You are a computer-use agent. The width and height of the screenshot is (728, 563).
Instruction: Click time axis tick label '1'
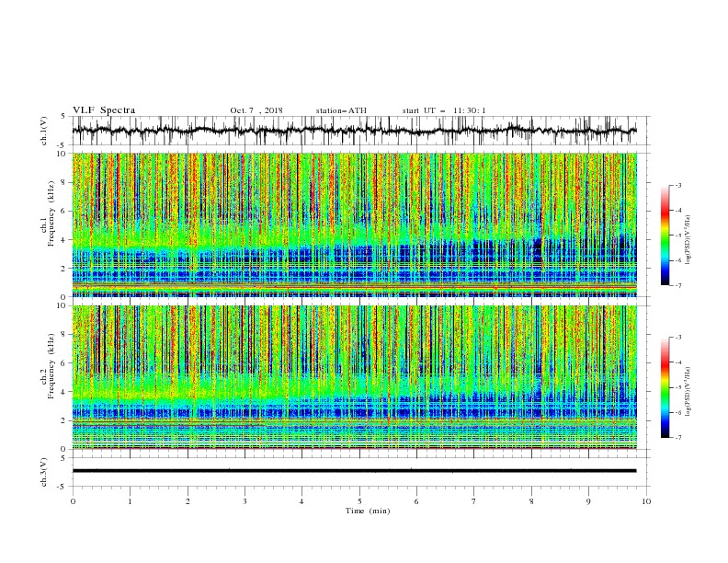130,501
